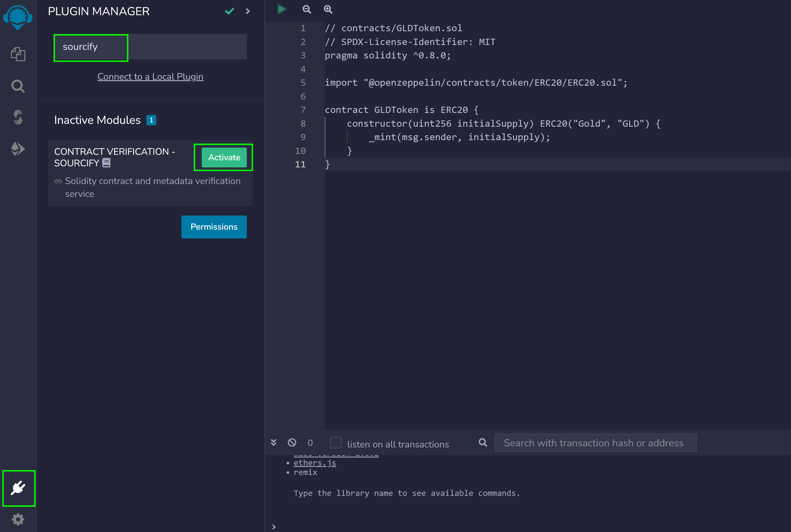
Task: Zoom in the editor font
Action: (328, 9)
